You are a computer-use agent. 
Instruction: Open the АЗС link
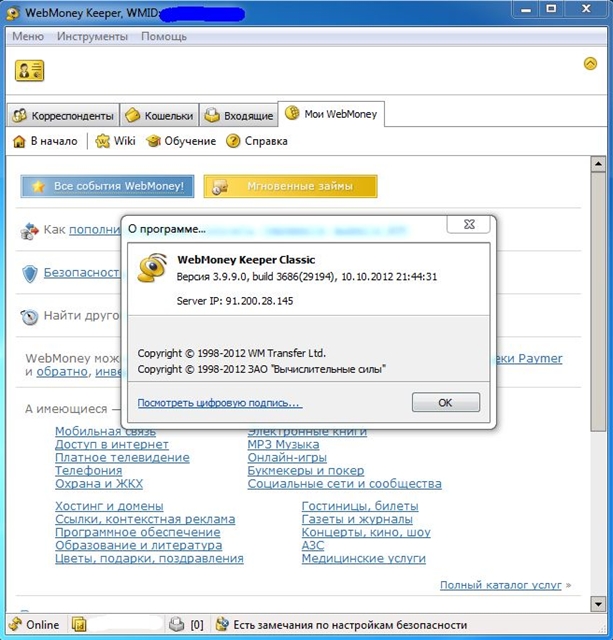[x=313, y=545]
